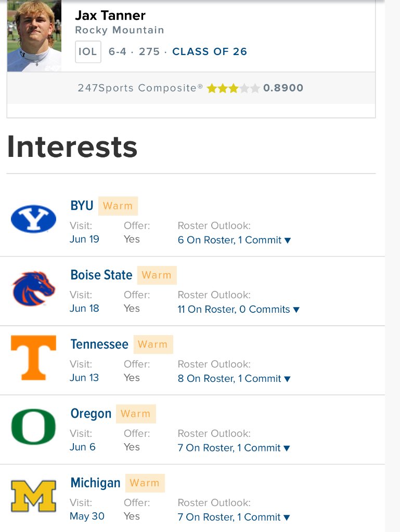Click the May 30 Michigan visit date
400x532 pixels.
(x=87, y=516)
